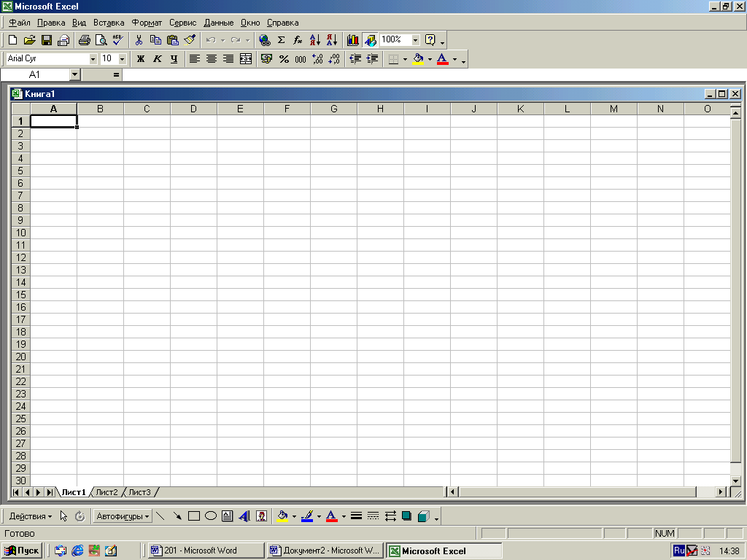Open the Правка menu
The width and height of the screenshot is (747, 560).
51,23
